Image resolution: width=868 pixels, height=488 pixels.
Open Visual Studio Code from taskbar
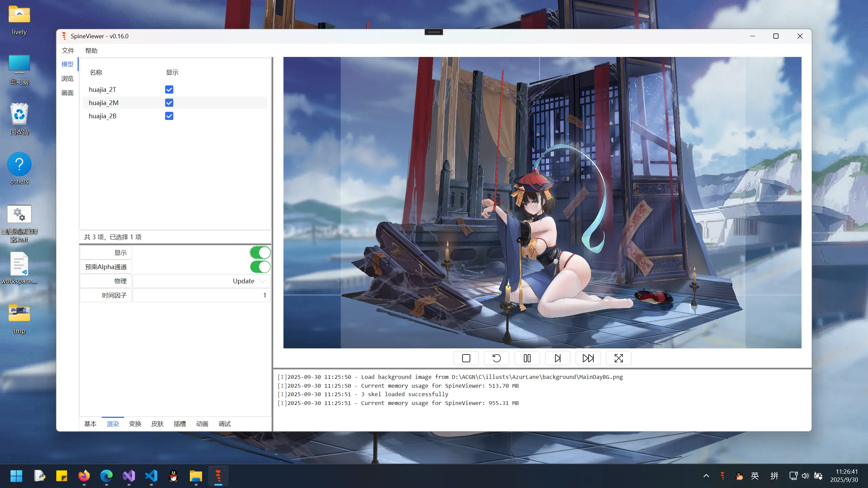coord(151,476)
